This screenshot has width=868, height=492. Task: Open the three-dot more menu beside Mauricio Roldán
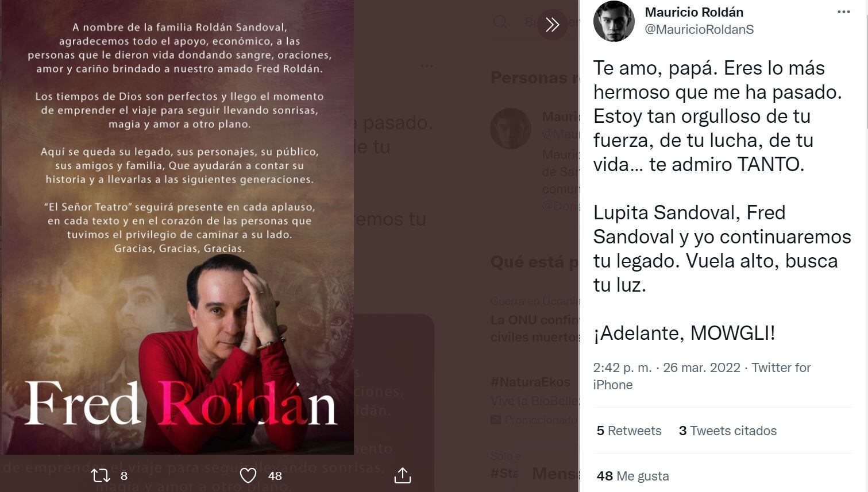tap(843, 12)
